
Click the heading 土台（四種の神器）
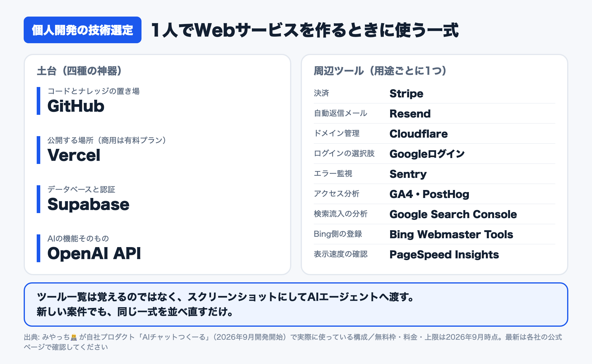[79, 71]
